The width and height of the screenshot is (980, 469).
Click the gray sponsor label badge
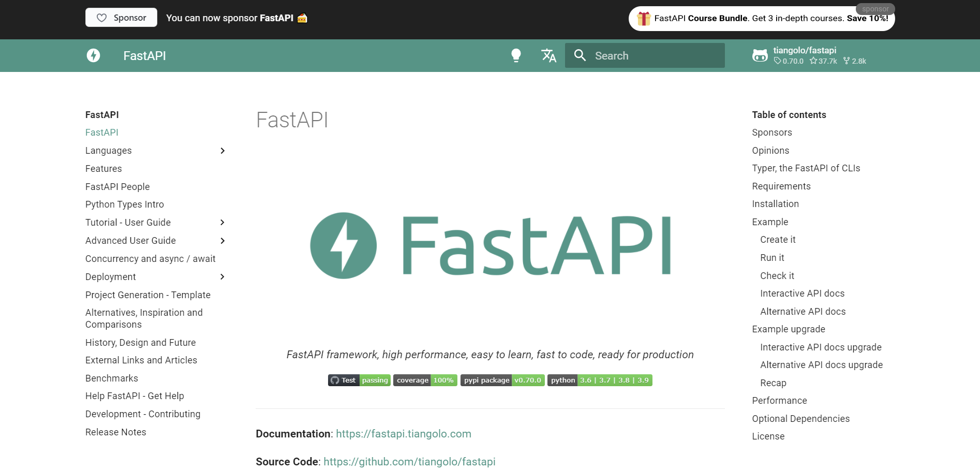point(875,9)
